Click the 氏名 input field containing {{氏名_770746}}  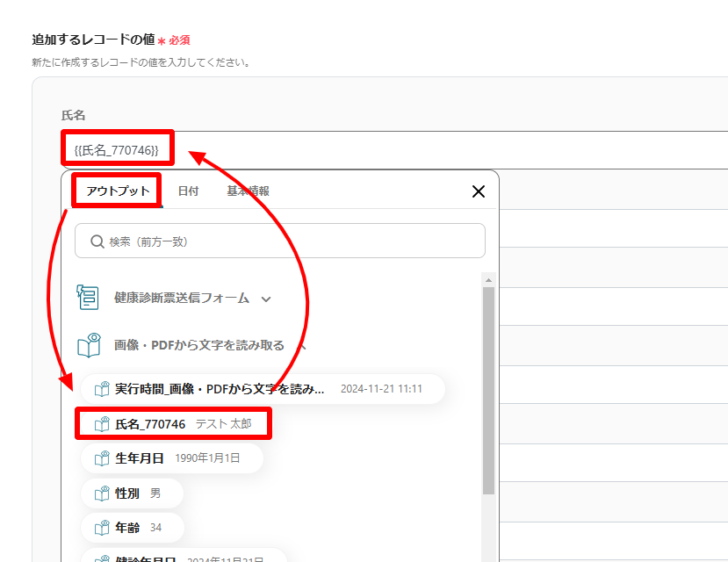pos(394,150)
